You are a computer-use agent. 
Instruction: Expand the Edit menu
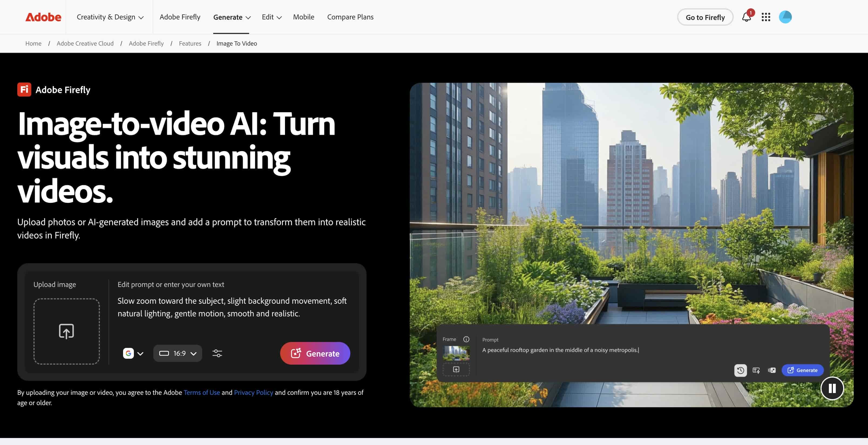(x=272, y=17)
